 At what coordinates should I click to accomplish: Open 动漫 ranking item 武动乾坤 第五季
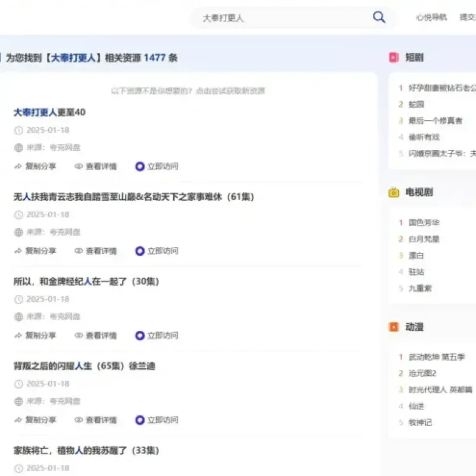click(437, 357)
